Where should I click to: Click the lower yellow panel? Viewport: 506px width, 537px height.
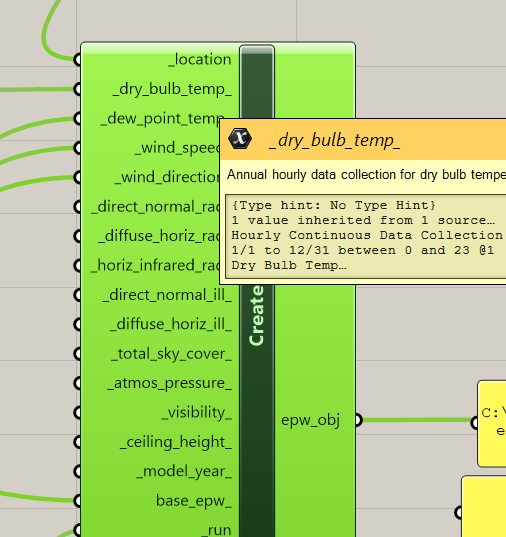coord(484,506)
